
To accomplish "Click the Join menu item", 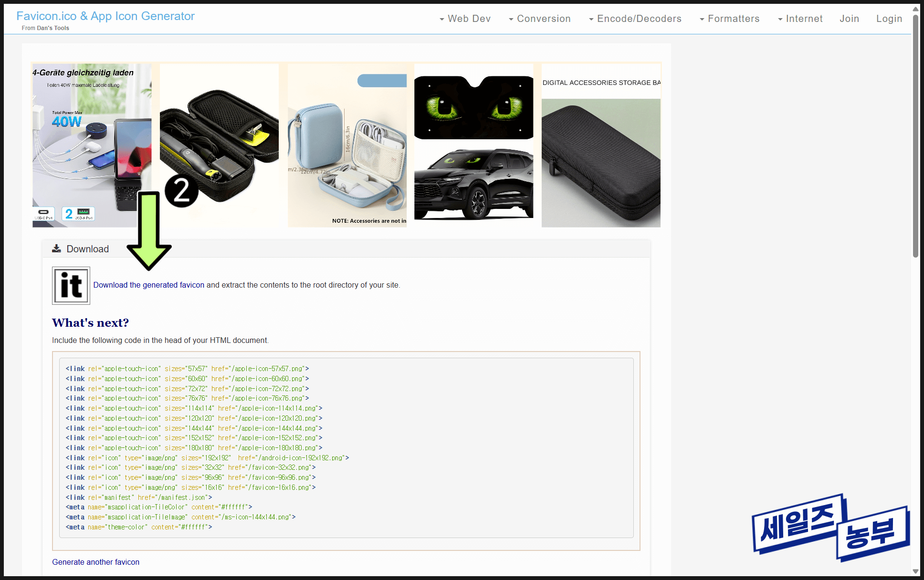I will point(849,19).
